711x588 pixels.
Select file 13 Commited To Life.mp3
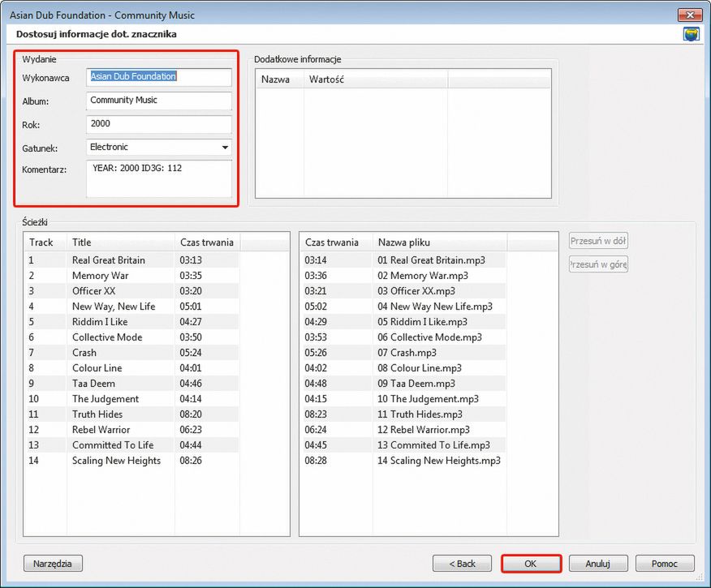pos(433,444)
